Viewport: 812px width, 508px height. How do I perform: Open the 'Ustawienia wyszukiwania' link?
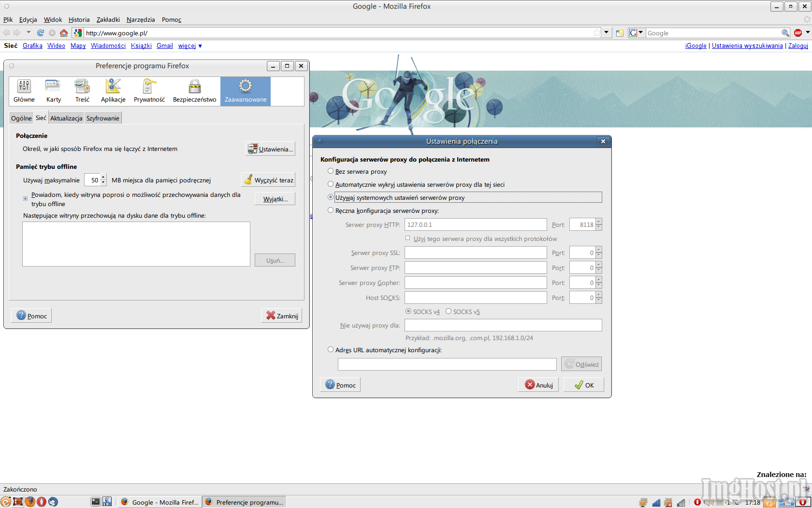(x=747, y=46)
